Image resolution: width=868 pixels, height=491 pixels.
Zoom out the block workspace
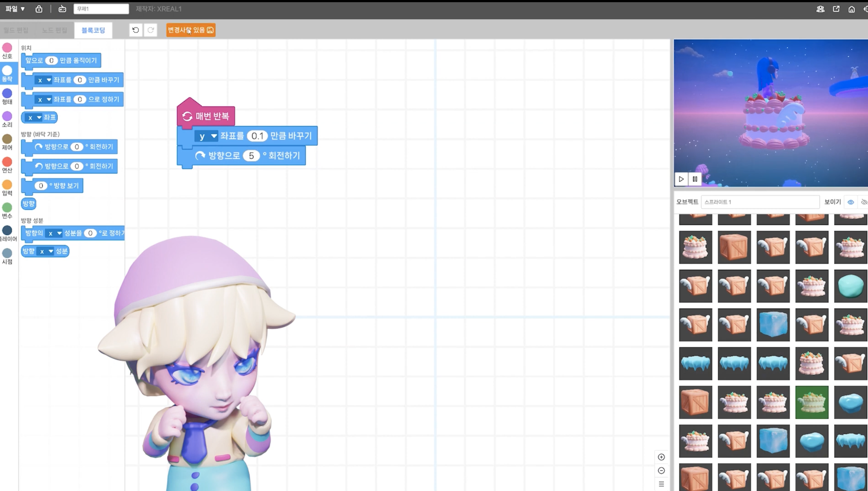coord(661,471)
